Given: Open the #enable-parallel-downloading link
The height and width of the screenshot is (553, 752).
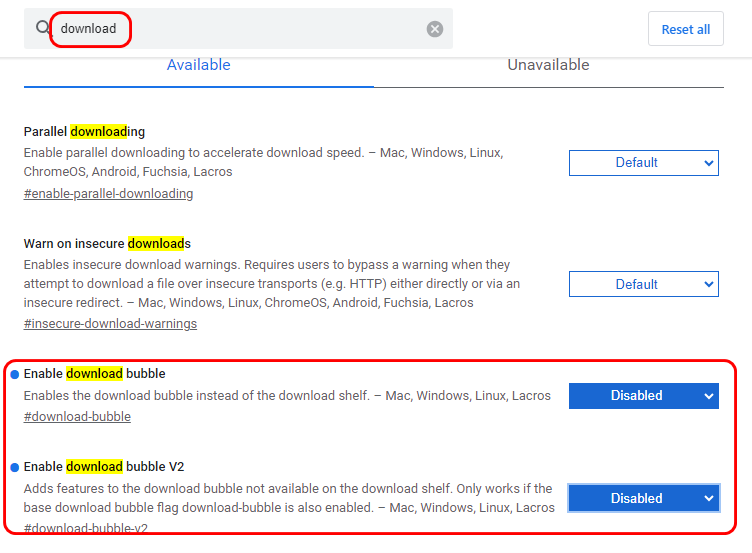Looking at the screenshot, I should 108,194.
